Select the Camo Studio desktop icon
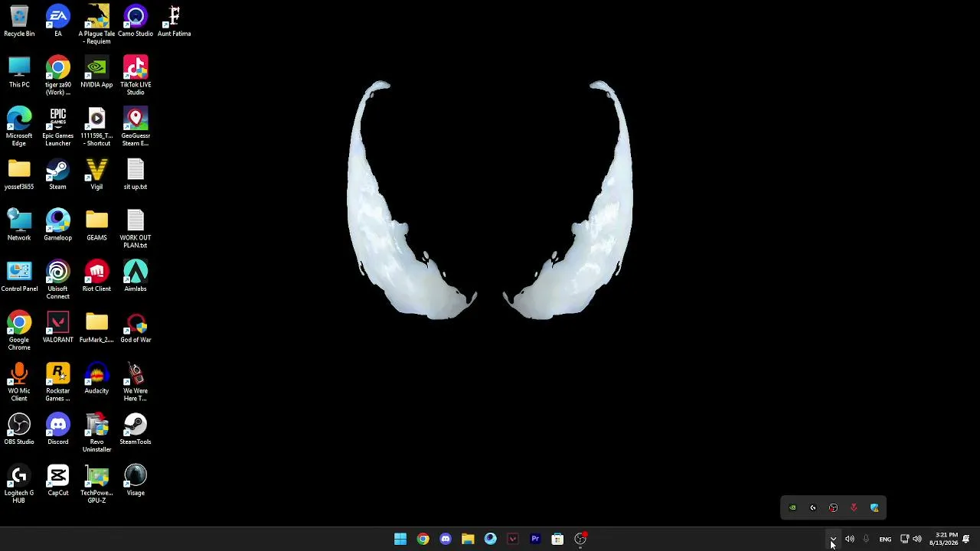 pos(136,21)
